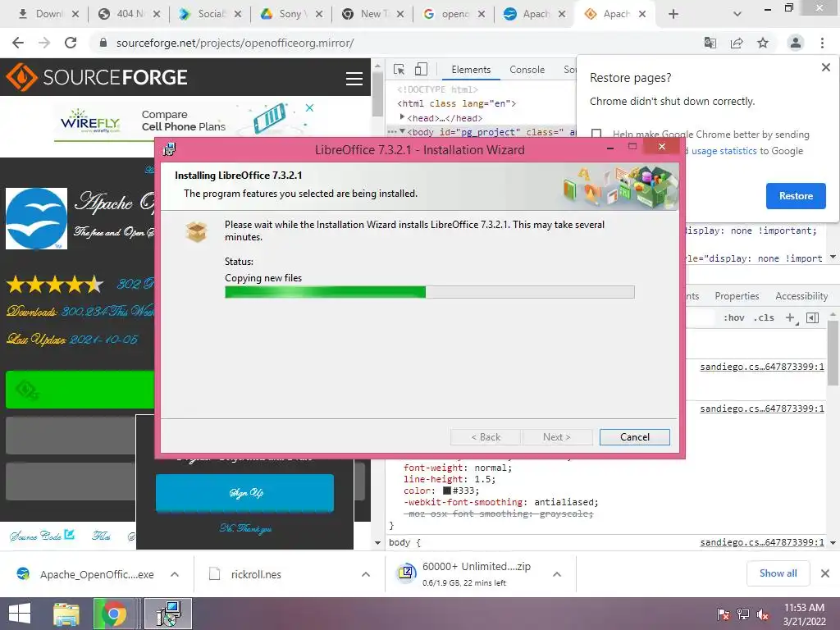This screenshot has height=630, width=840.
Task: Click the address bar URL
Action: tap(235, 43)
